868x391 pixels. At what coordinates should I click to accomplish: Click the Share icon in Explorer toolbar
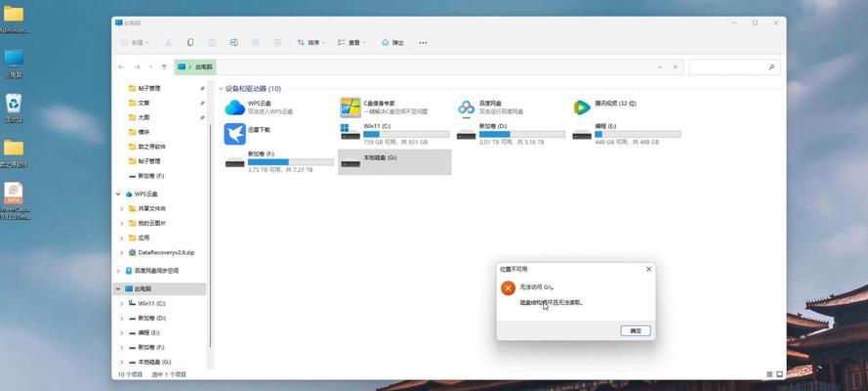pyautogui.click(x=255, y=43)
